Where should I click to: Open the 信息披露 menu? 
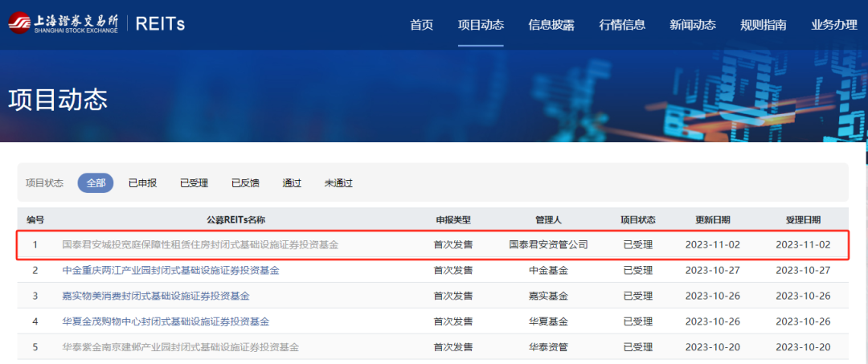pos(551,25)
